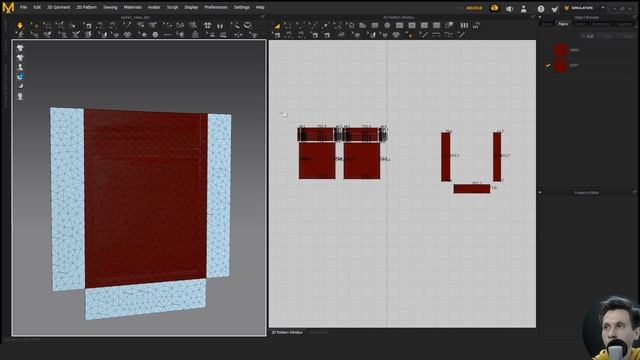Select the left blue mesh panel in 3D view
Image resolution: width=640 pixels, height=360 pixels.
pos(67,199)
